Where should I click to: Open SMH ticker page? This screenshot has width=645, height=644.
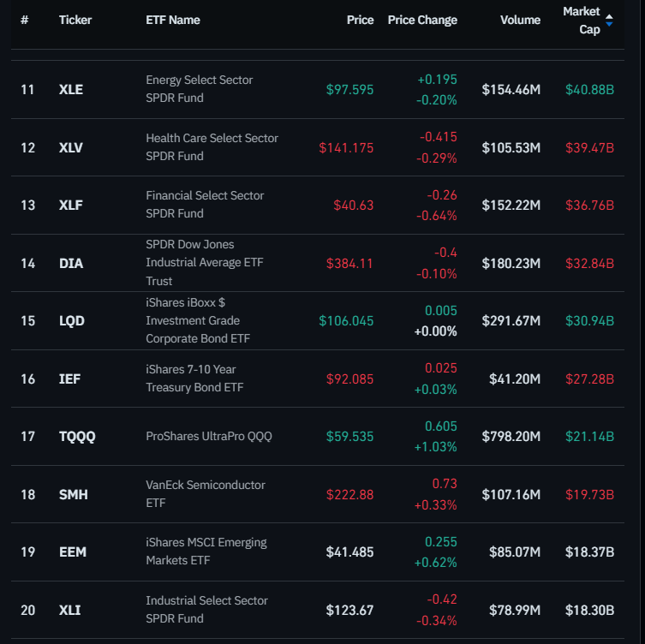coord(74,494)
